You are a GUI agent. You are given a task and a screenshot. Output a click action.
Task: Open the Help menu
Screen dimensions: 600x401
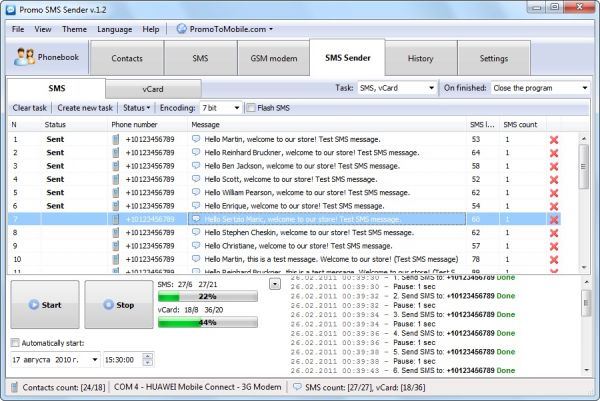151,29
